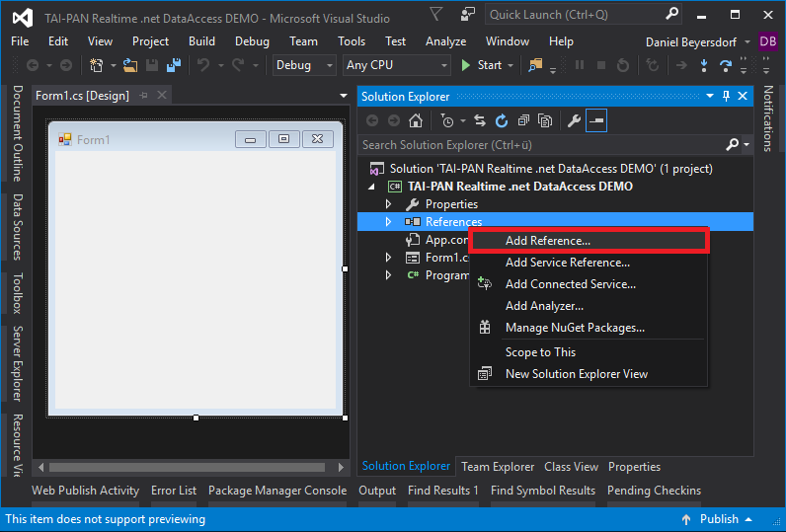Click the DB user avatar badge
786x532 pixels.
767,41
